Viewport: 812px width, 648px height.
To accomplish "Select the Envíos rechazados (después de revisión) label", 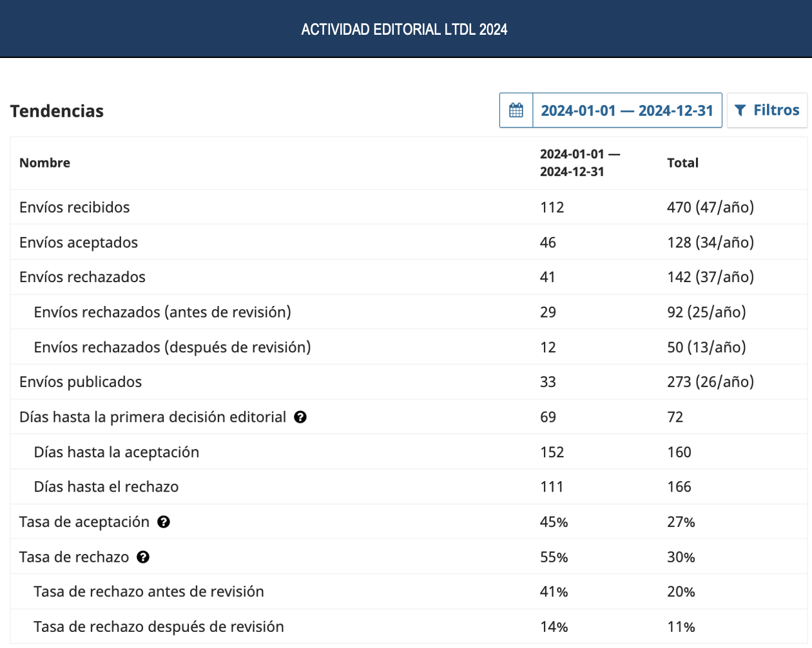I will 172,347.
